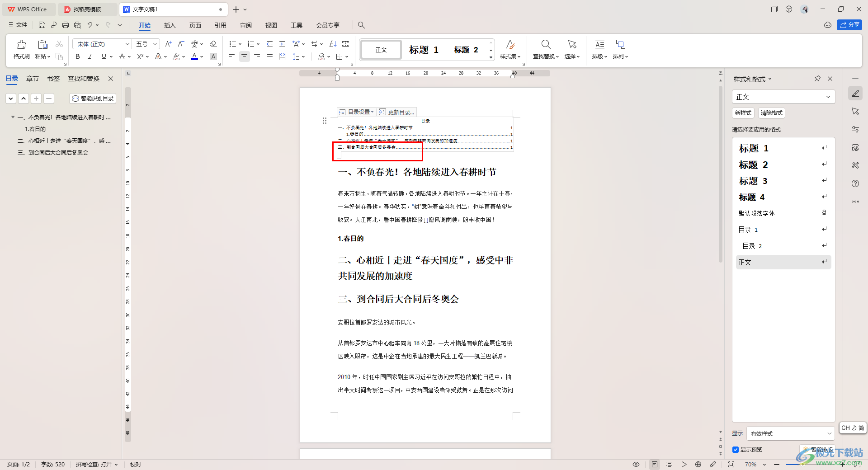The image size is (868, 470).
Task: Increase font size with A+ icon
Action: point(168,44)
